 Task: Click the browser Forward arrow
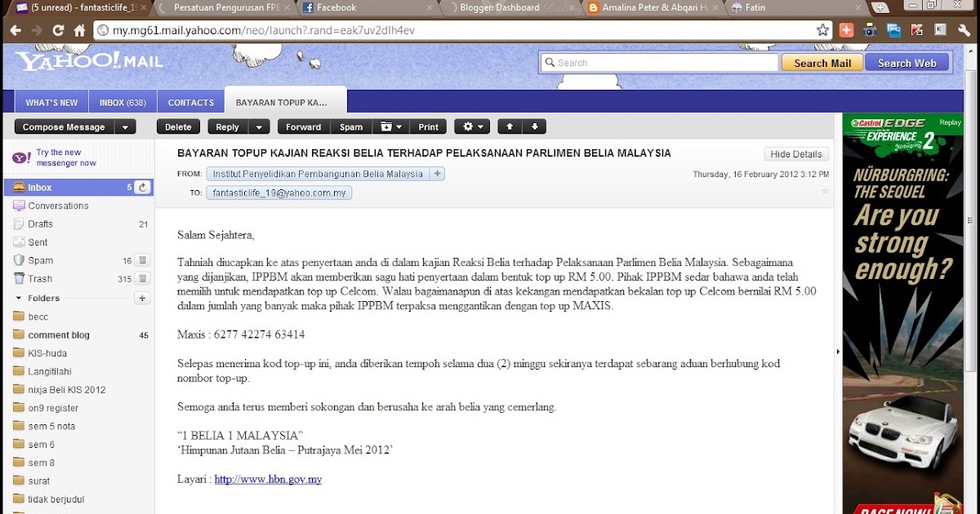click(38, 30)
